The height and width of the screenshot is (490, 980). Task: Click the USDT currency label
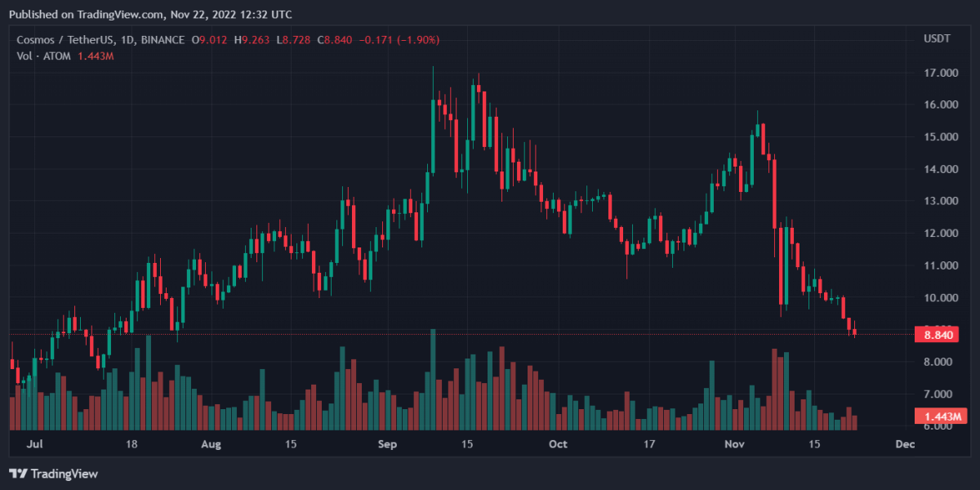coord(937,39)
